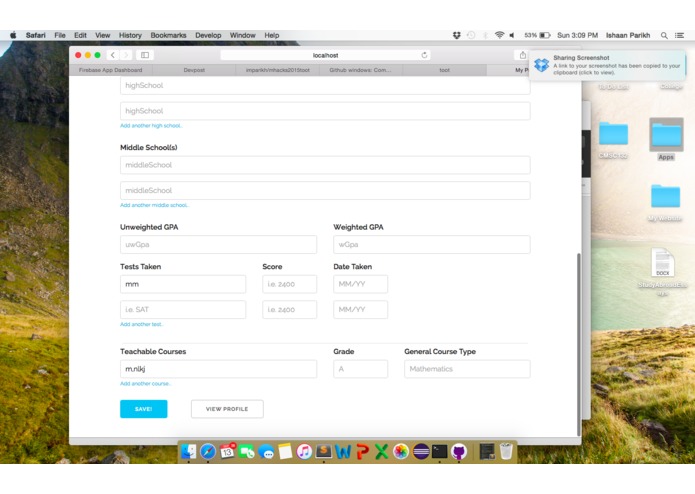Open iTunes in the Dock
This screenshot has height=494, width=695.
[304, 451]
